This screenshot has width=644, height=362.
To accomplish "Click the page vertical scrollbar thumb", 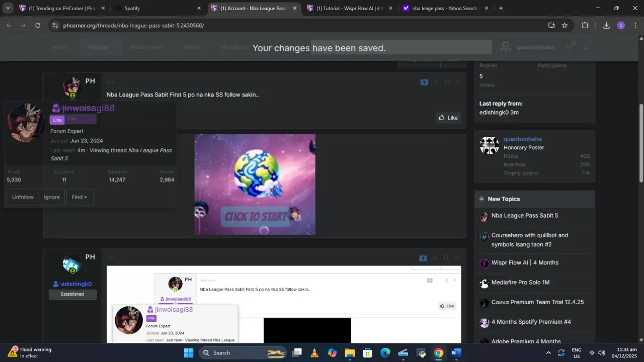I will pos(640,143).
